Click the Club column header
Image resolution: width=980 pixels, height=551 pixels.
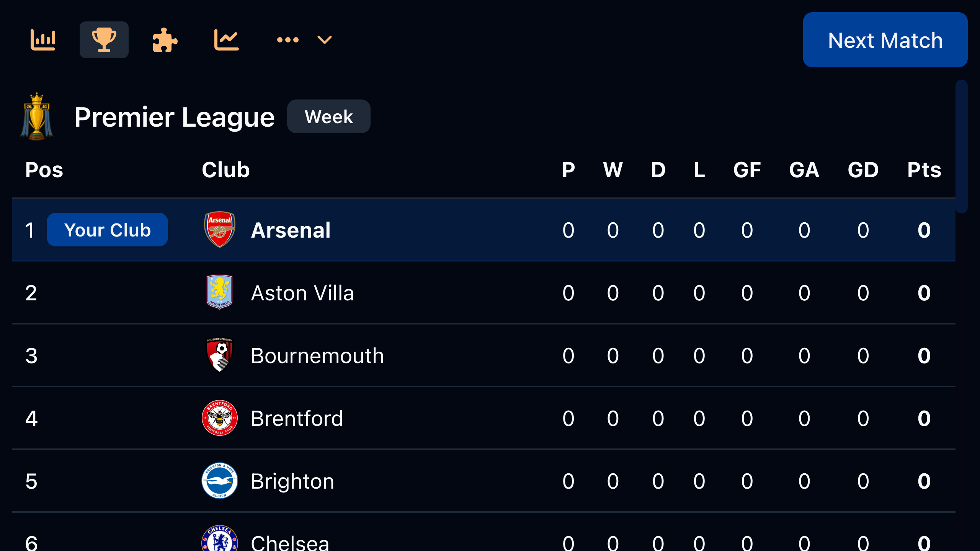pyautogui.click(x=225, y=170)
